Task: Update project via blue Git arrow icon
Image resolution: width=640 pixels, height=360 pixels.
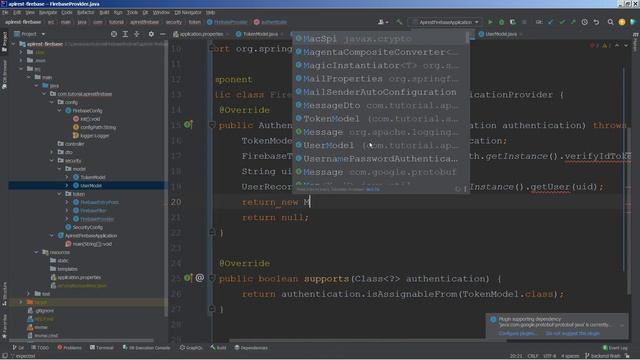Action: (551, 22)
